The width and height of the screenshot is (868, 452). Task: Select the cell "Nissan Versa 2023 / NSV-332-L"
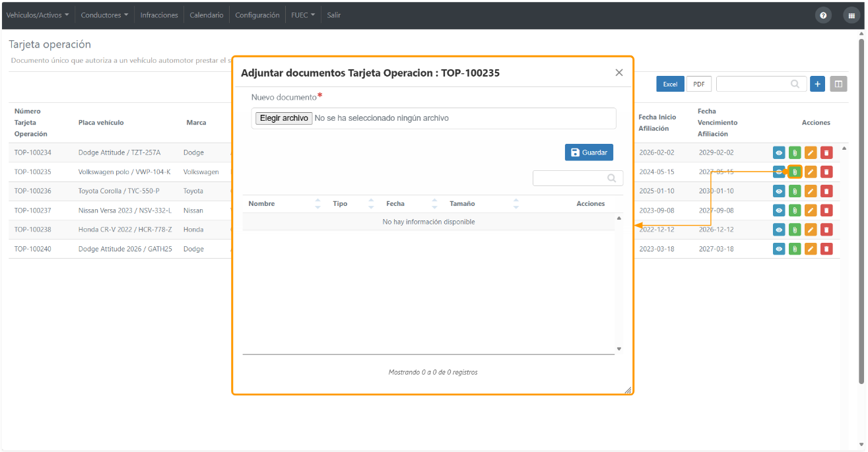coord(125,210)
